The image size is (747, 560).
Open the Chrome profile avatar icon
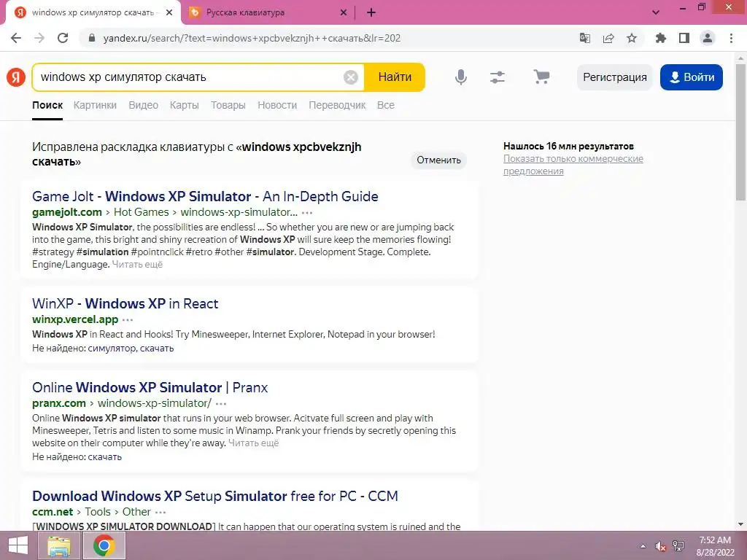pos(708,38)
